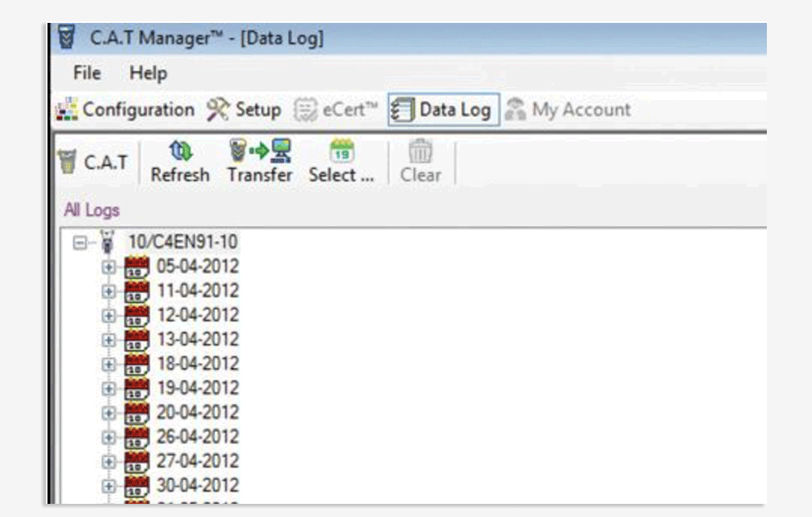812x517 pixels.
Task: Open the File menu
Action: (87, 73)
